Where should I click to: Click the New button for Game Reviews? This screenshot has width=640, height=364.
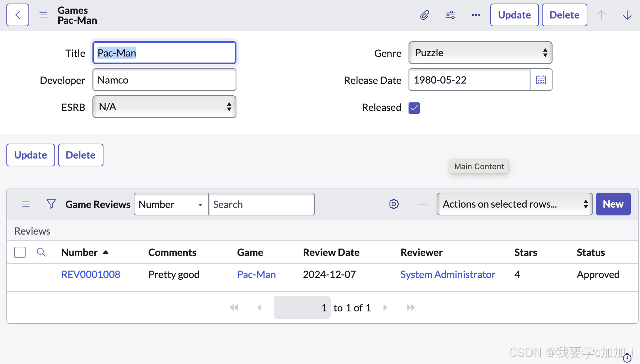point(613,204)
